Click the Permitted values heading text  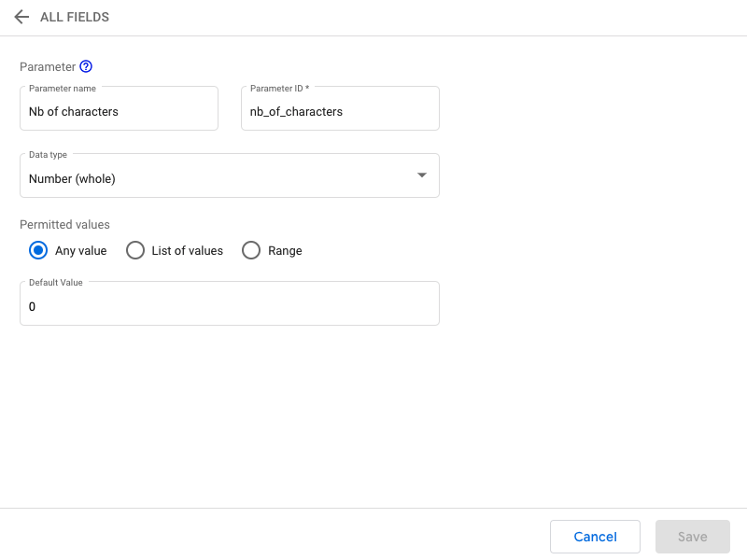pyautogui.click(x=64, y=225)
